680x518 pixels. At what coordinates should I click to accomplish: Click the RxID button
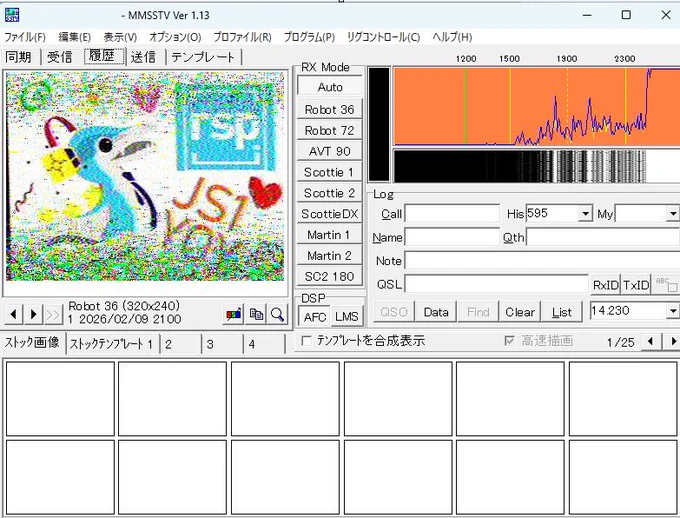click(x=605, y=285)
